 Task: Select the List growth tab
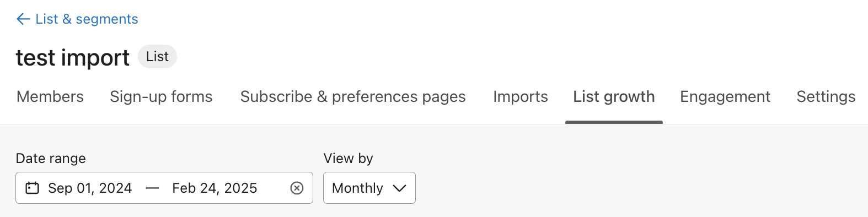click(x=614, y=97)
